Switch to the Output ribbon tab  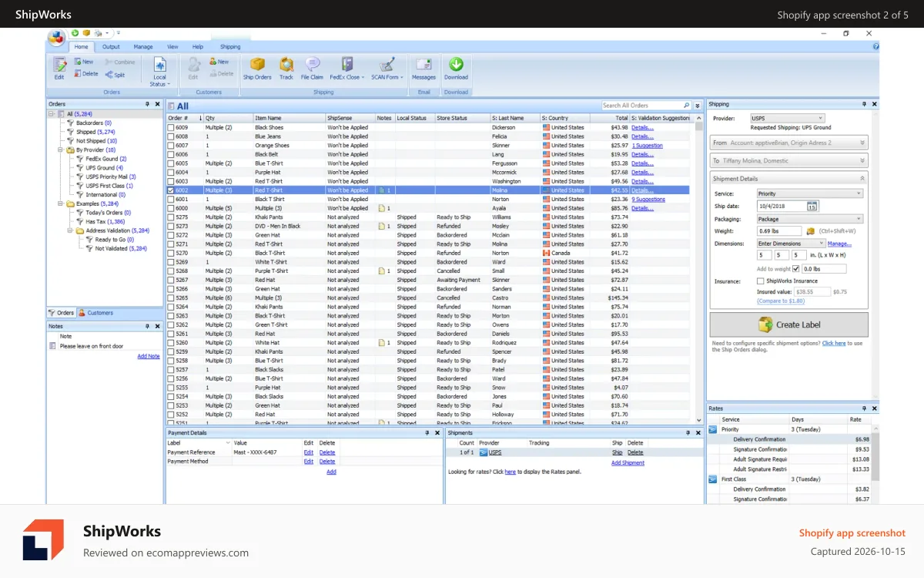point(111,47)
